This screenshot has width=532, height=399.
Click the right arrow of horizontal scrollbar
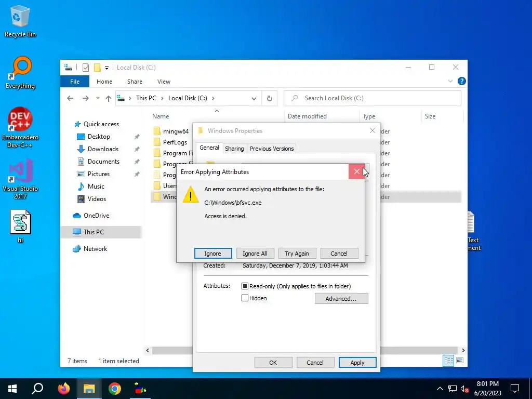463,350
